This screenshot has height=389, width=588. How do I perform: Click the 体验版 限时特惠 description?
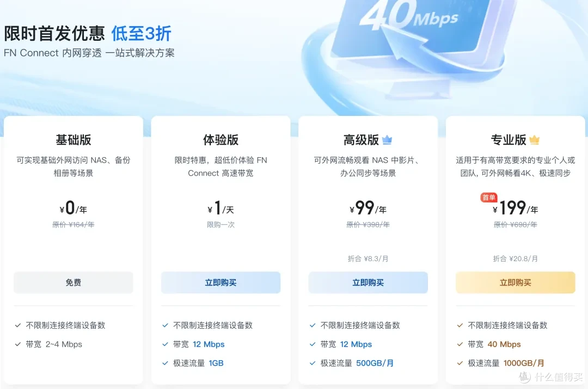click(221, 166)
